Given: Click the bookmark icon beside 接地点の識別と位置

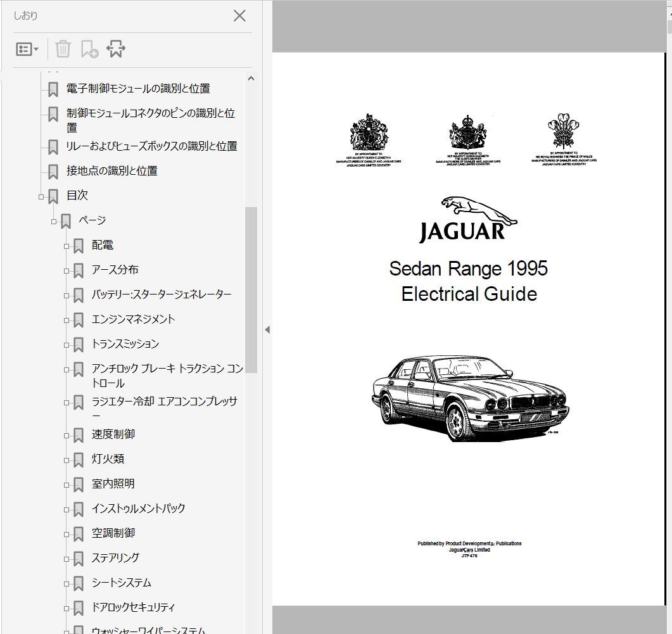Looking at the screenshot, I should coord(53,172).
